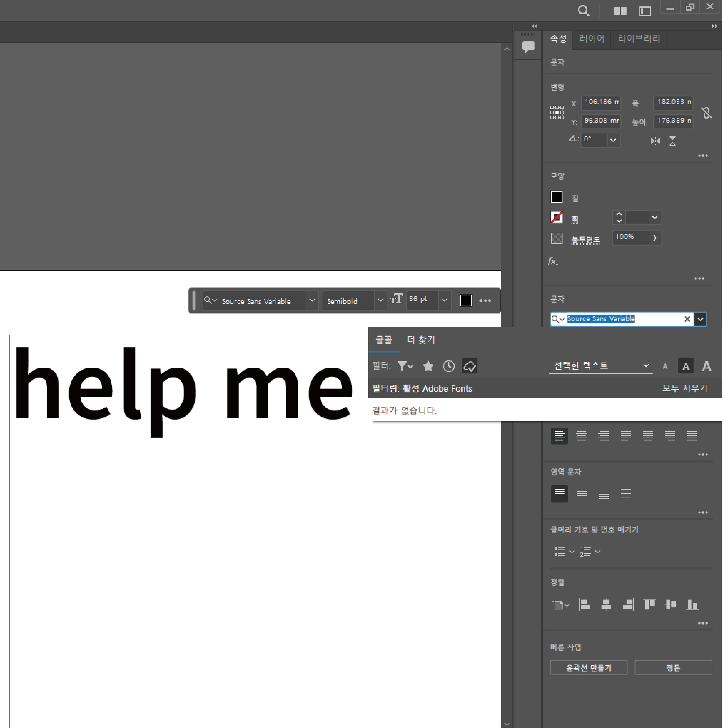Toggle the activated Adobe Fonts filter
The image size is (723, 728).
(470, 366)
